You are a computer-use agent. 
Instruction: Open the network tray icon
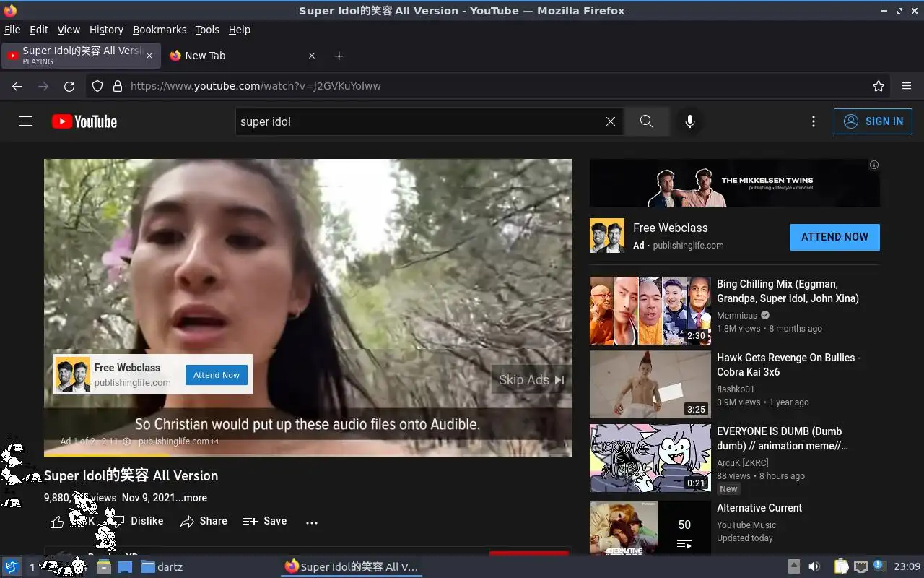860,566
